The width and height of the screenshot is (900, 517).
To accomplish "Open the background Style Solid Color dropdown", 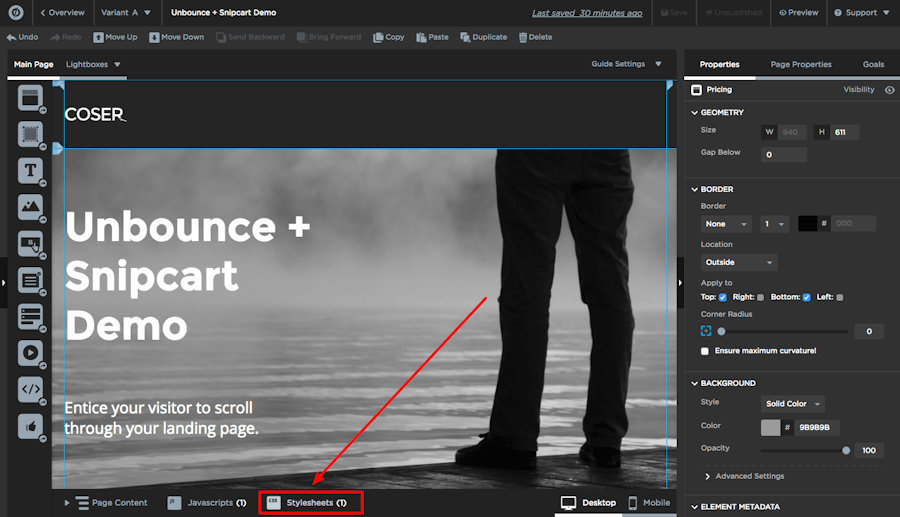I will click(x=793, y=404).
